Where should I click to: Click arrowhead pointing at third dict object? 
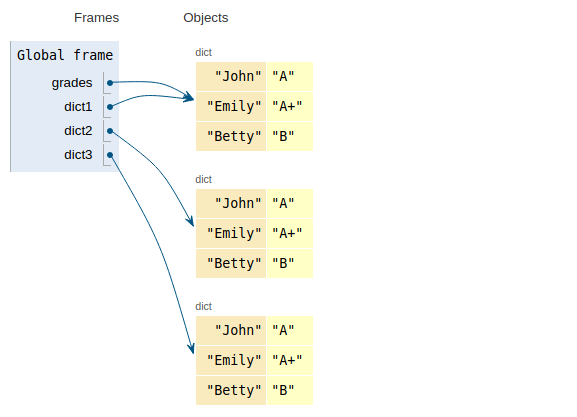point(191,348)
